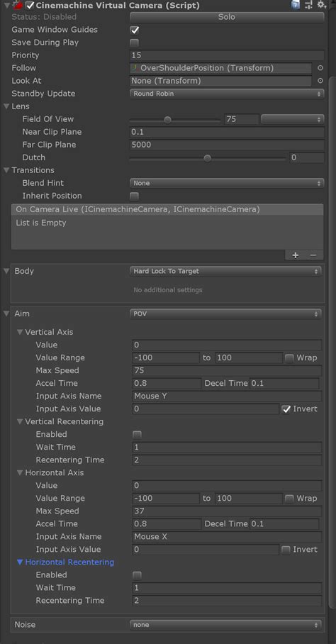The image size is (336, 644).
Task: Disable Game Window Guides checkbox
Action: coord(134,30)
